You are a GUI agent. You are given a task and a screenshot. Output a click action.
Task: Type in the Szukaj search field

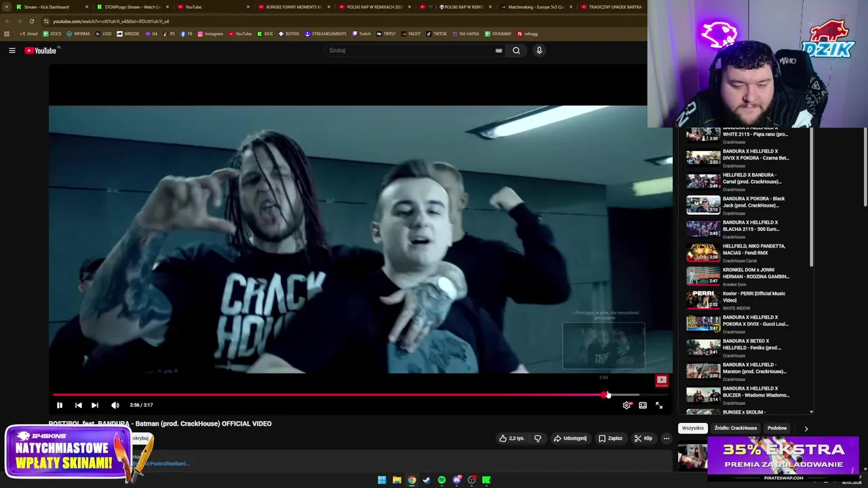click(410, 50)
